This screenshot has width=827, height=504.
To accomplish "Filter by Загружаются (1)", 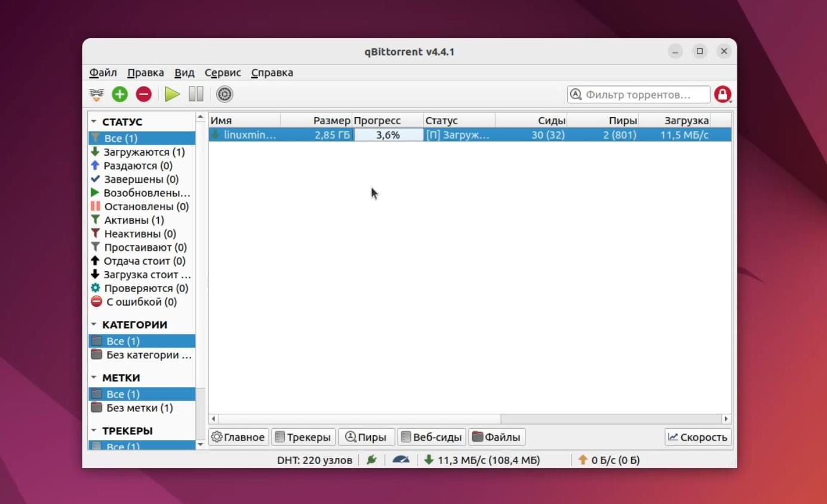I will 142,152.
